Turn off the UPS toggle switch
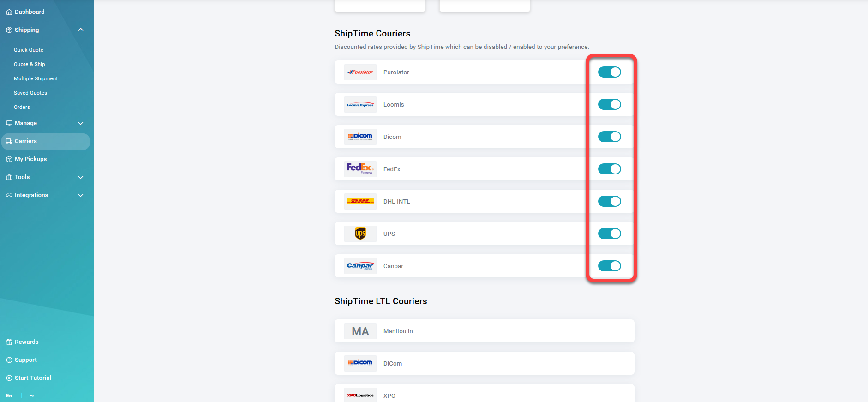Image resolution: width=868 pixels, height=402 pixels. click(610, 234)
